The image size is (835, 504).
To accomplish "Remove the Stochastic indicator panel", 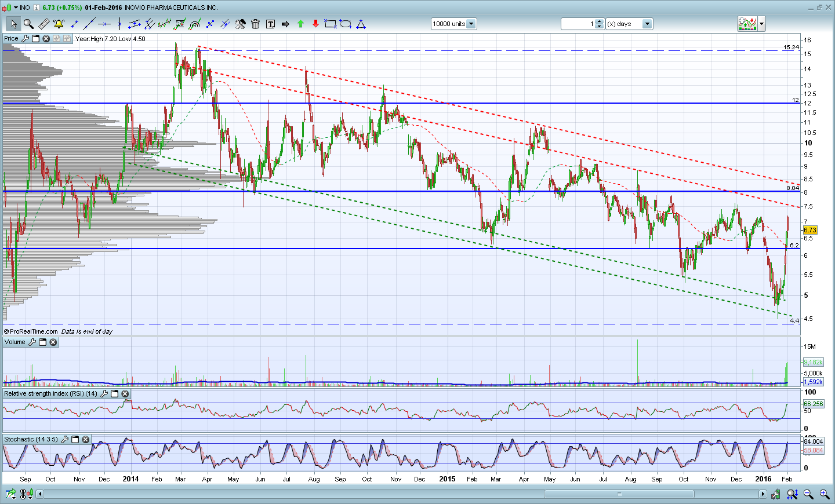I will [x=85, y=440].
